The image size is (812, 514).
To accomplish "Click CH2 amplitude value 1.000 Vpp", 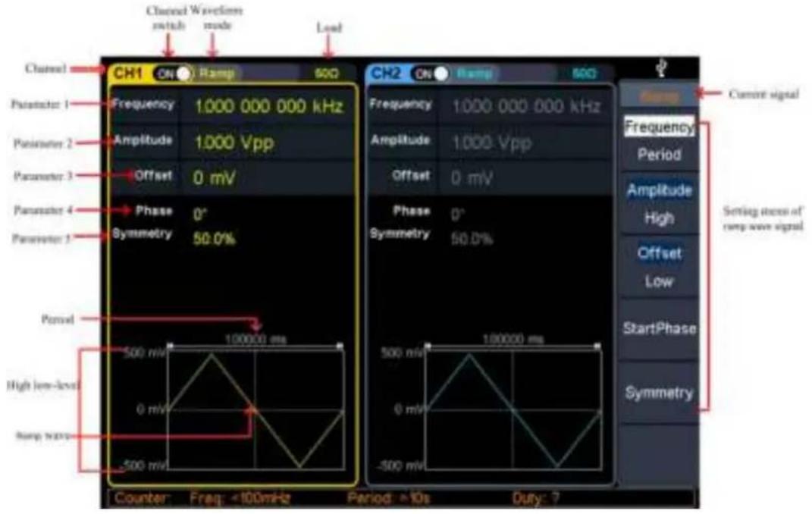I will pos(491,143).
